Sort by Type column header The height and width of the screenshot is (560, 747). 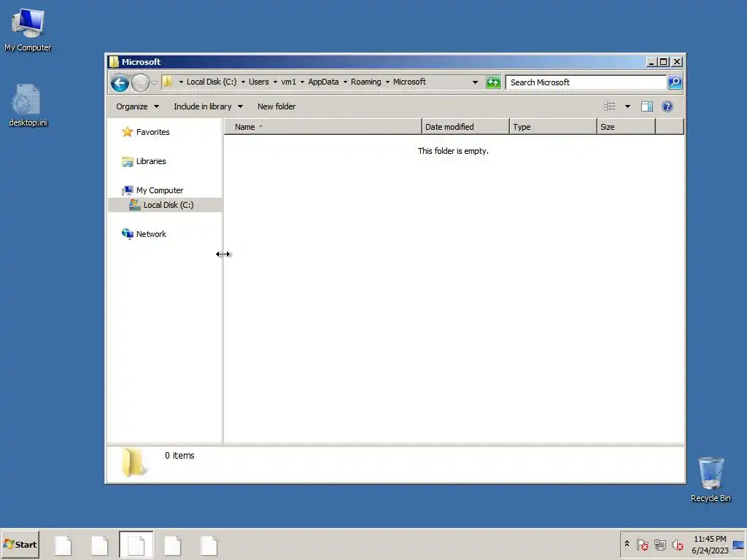pyautogui.click(x=553, y=127)
